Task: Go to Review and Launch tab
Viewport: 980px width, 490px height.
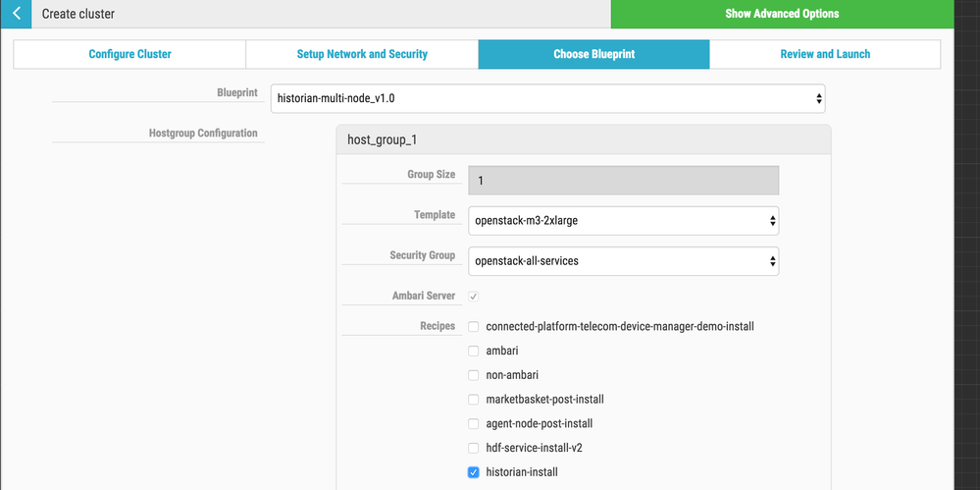Action: [x=825, y=54]
